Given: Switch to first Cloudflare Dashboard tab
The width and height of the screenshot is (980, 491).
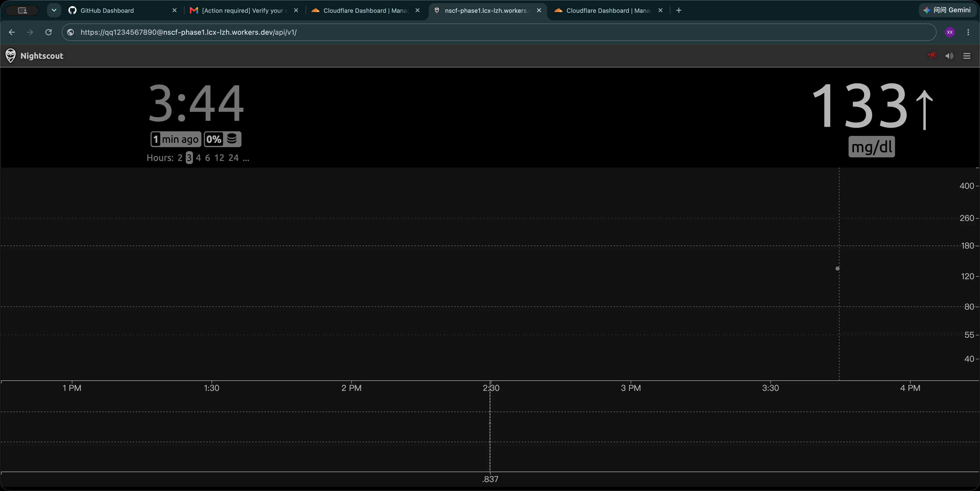Looking at the screenshot, I should (x=365, y=11).
